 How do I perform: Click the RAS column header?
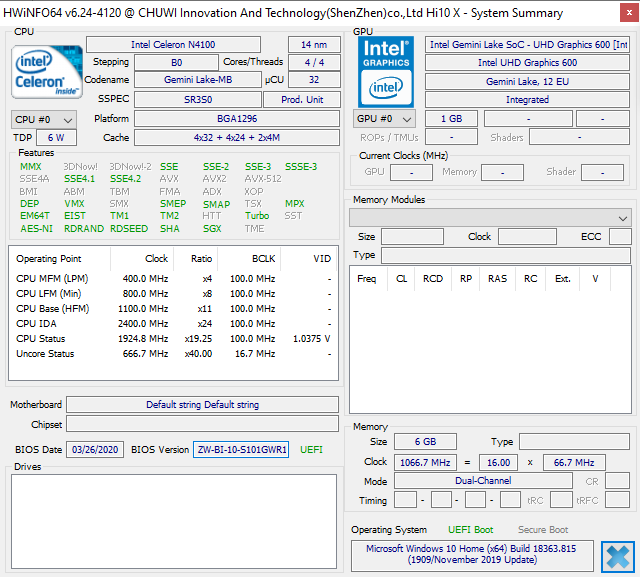coord(498,279)
